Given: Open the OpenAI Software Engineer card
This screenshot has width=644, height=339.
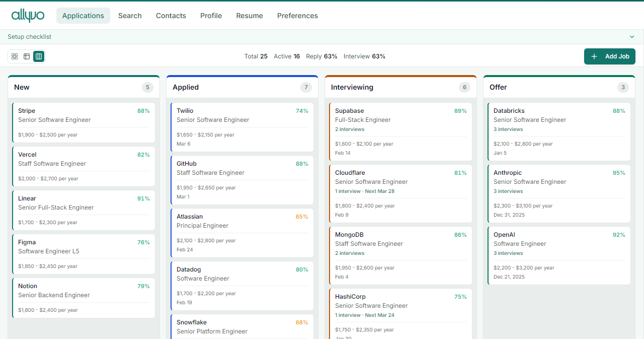Looking at the screenshot, I should [x=559, y=255].
